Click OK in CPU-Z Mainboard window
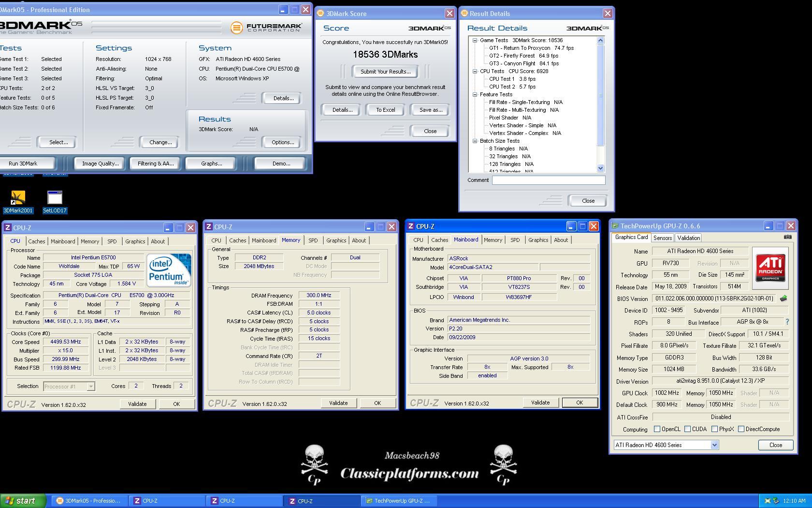 (580, 403)
